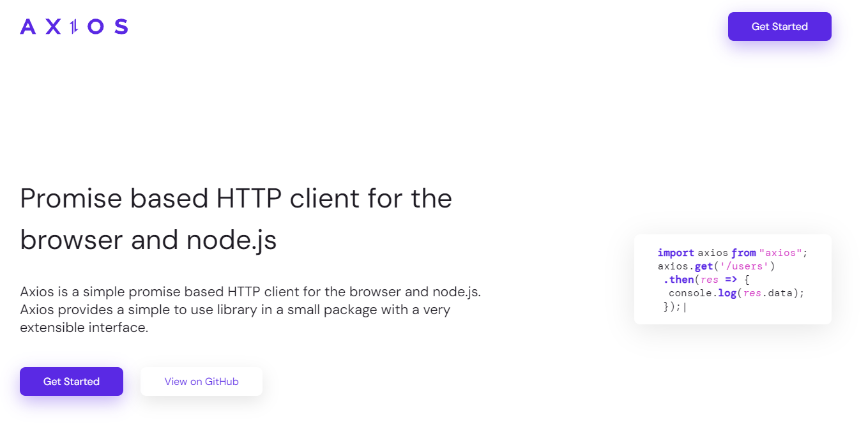Image resolution: width=868 pixels, height=438 pixels.
Task: Click the 'from' keyword in the code snippet
Action: pos(743,253)
